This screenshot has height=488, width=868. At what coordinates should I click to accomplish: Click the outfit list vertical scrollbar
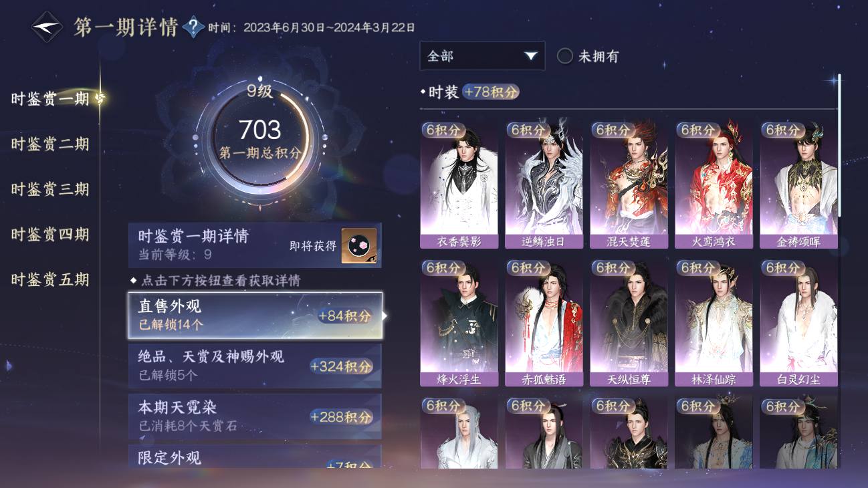click(840, 146)
